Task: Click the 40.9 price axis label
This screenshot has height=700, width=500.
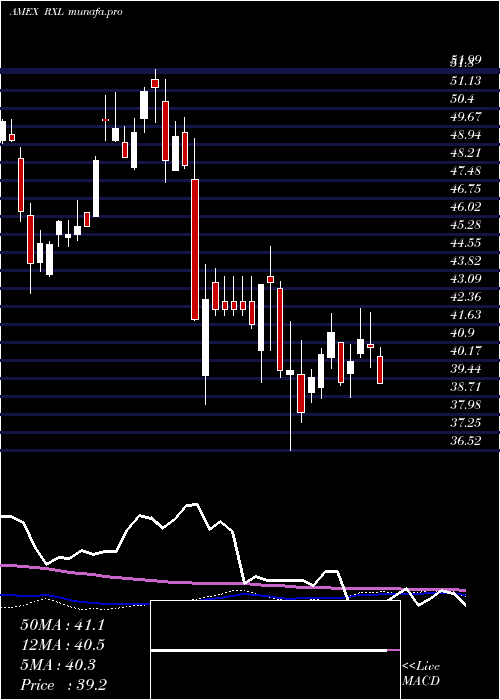Action: 463,333
